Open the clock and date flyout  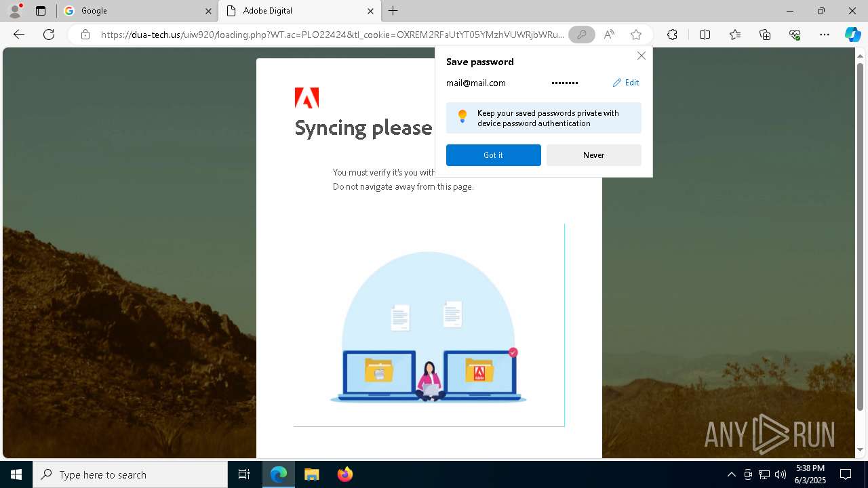pyautogui.click(x=810, y=474)
